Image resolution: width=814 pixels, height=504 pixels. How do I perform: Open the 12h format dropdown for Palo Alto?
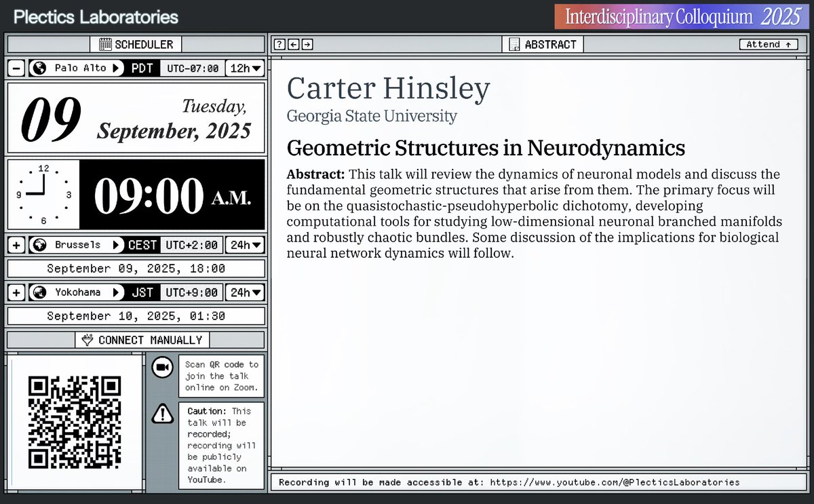pyautogui.click(x=245, y=68)
